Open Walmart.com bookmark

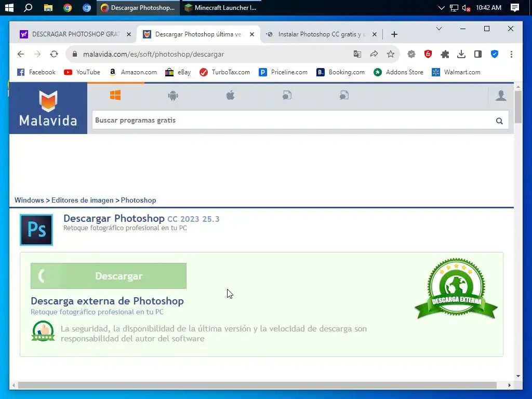(x=456, y=72)
